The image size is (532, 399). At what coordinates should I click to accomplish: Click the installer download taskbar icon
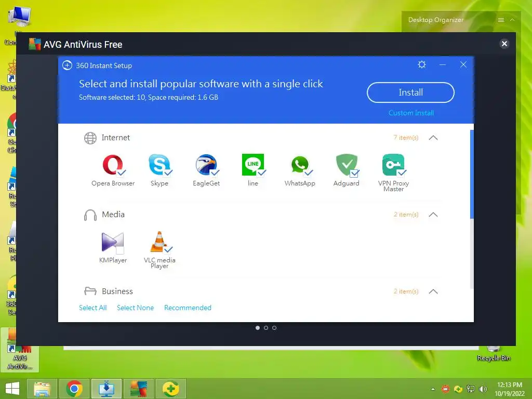pyautogui.click(x=107, y=389)
